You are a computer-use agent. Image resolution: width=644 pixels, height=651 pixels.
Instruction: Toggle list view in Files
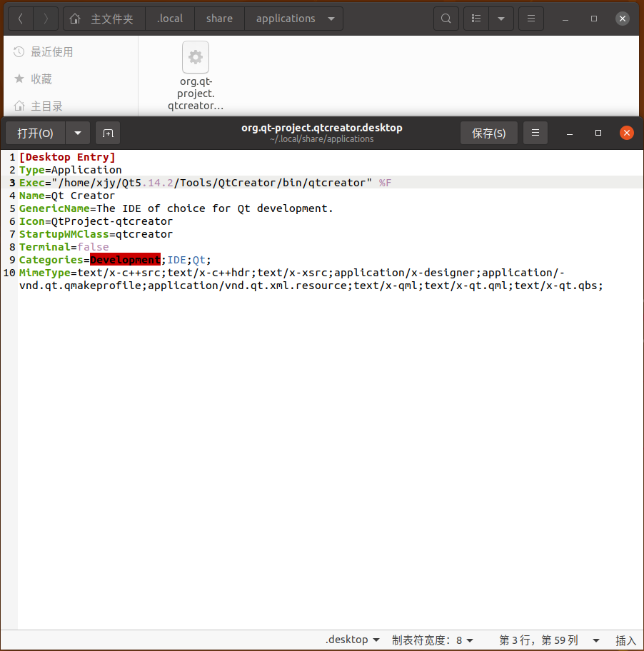point(476,19)
